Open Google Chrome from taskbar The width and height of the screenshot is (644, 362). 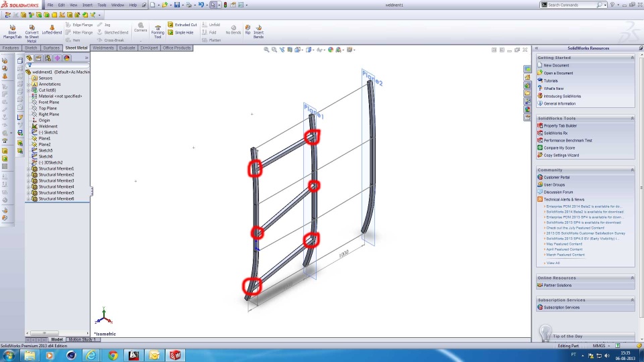113,355
